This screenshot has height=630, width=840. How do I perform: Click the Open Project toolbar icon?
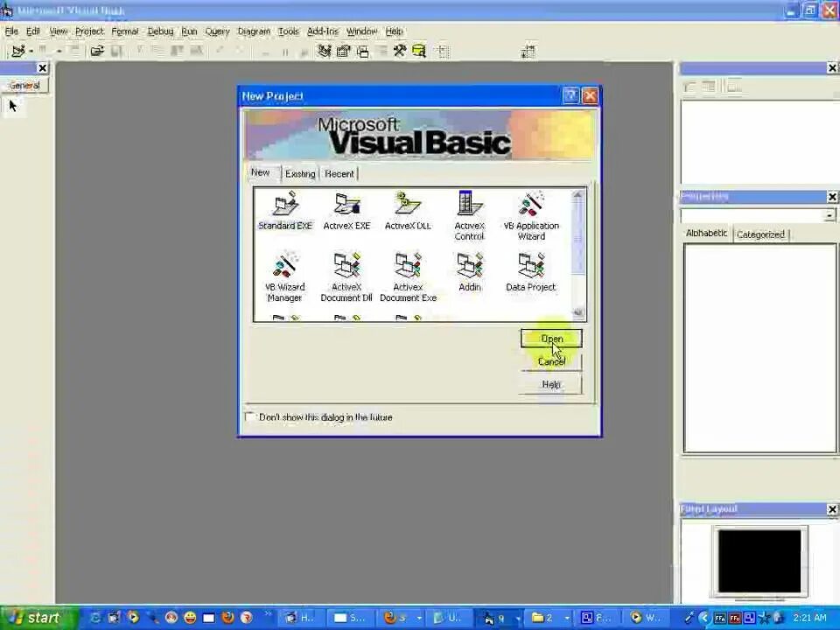(97, 52)
